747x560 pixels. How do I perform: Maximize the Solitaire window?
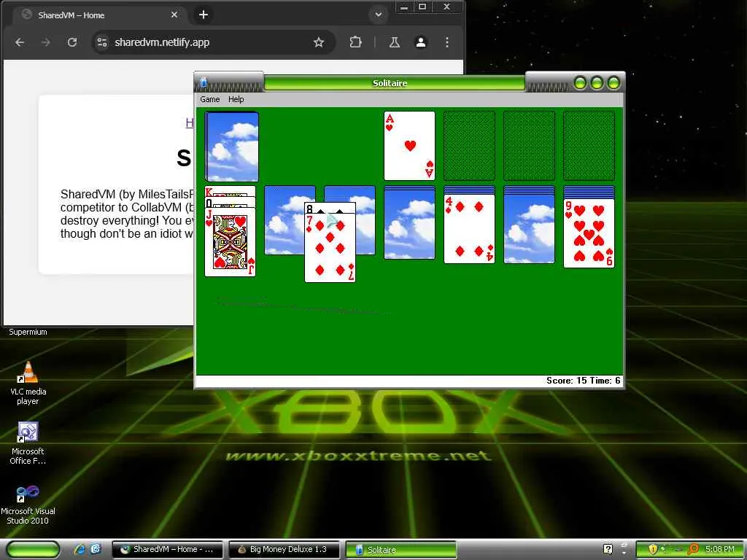pos(597,83)
